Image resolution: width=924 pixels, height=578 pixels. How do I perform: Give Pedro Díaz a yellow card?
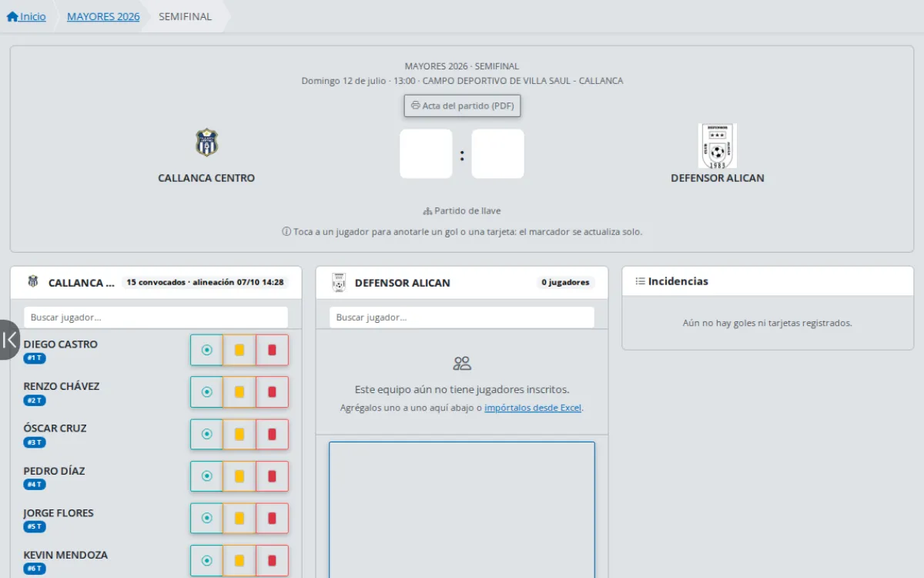point(239,476)
